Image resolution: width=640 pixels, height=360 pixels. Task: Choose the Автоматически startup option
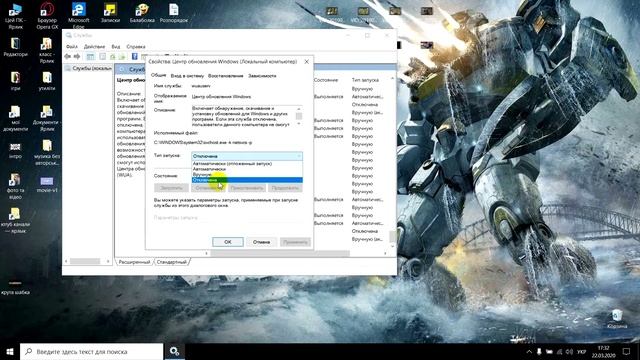pos(247,169)
